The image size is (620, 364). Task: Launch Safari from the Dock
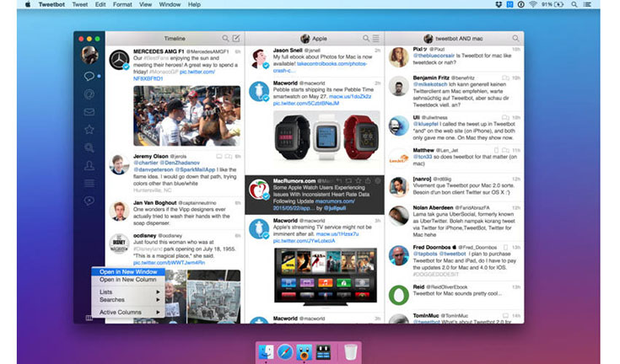coord(285,351)
